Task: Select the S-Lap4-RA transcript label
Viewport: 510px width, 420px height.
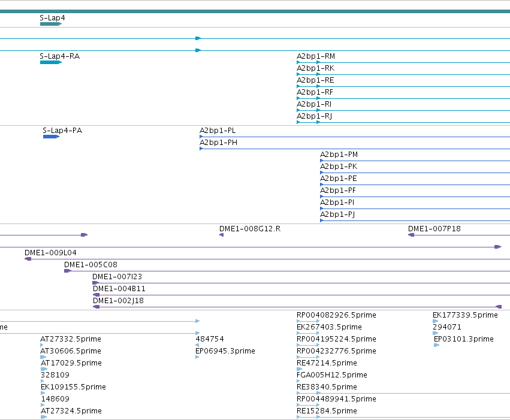Action: [x=60, y=56]
